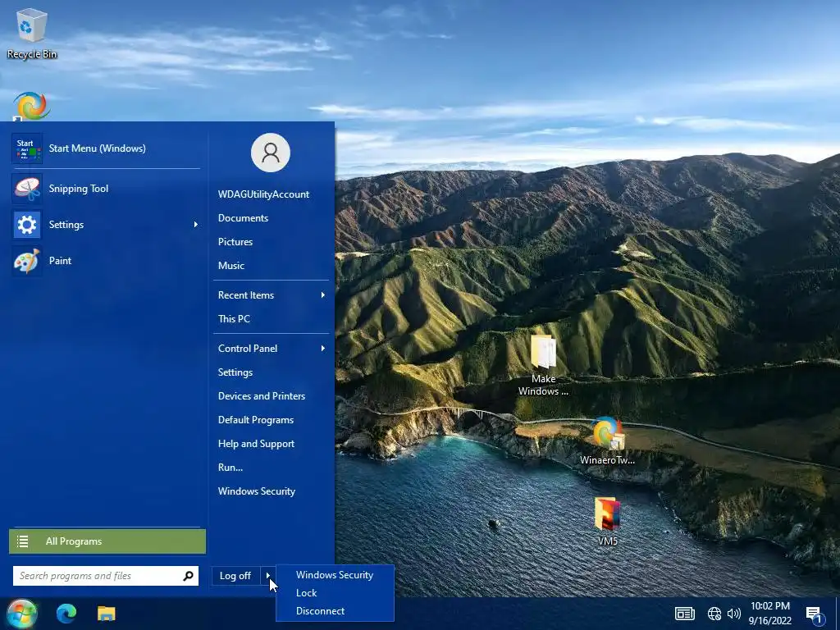Click the News and interests tray icon
Viewport: 840px width, 630px height.
pyautogui.click(x=685, y=614)
